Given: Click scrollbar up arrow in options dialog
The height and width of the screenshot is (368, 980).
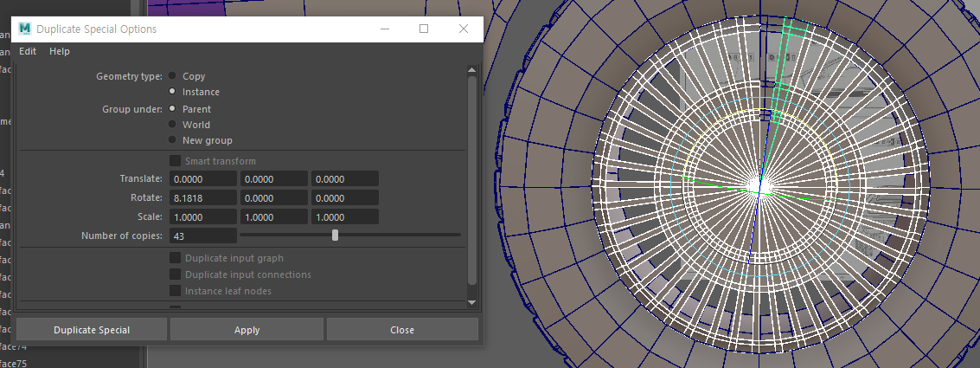Looking at the screenshot, I should click(472, 69).
